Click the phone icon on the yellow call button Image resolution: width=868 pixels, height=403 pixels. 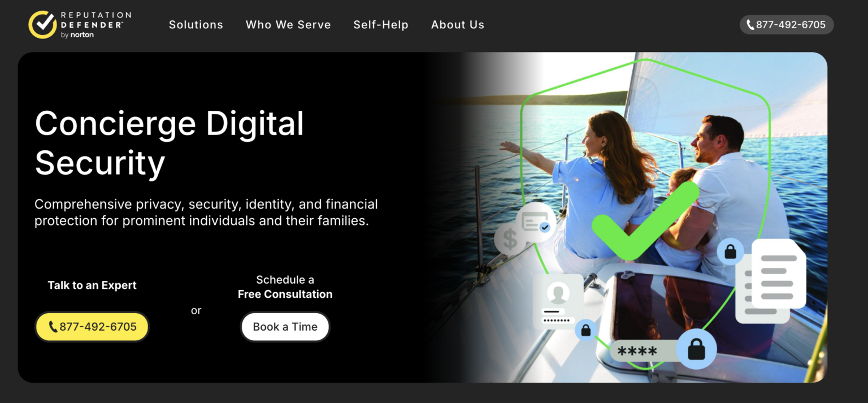click(x=53, y=327)
